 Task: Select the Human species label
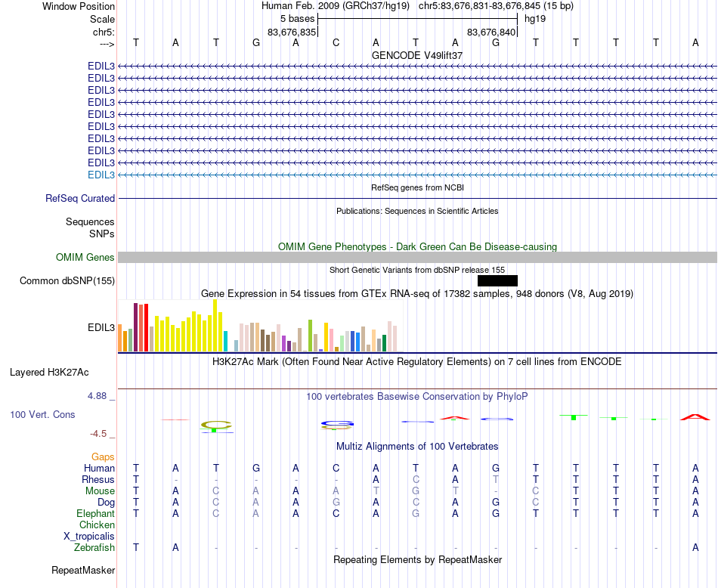pos(99,468)
